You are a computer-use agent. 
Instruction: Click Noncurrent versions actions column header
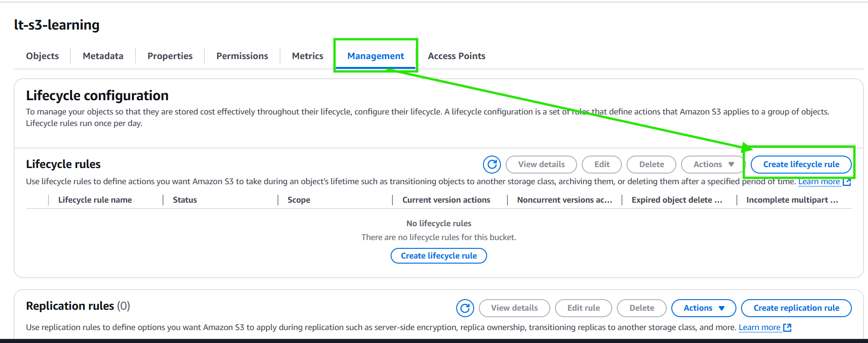pyautogui.click(x=565, y=200)
